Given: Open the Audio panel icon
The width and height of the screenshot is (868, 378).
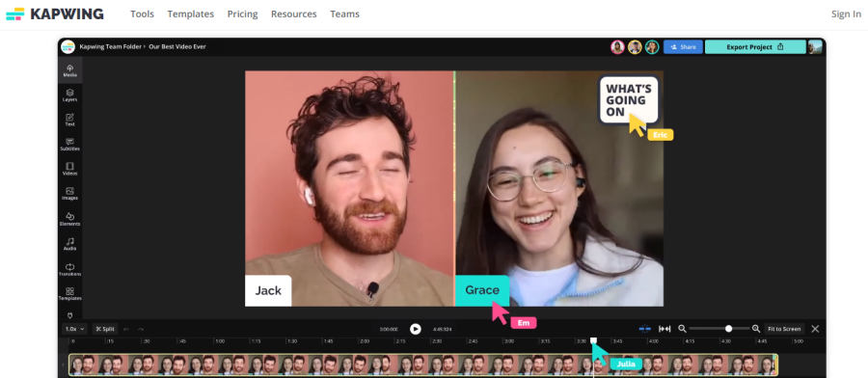Looking at the screenshot, I should (x=69, y=244).
